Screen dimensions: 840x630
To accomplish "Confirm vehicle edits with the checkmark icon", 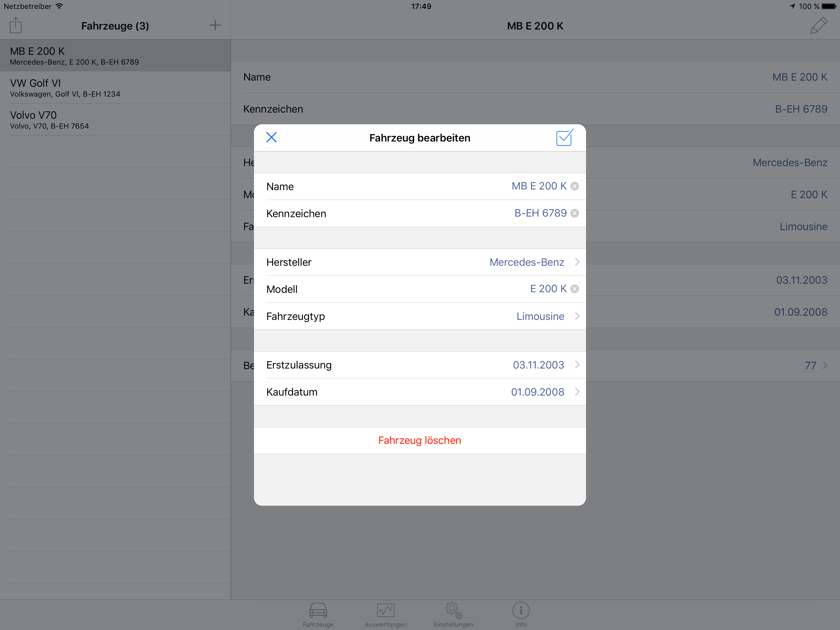I will [x=565, y=137].
